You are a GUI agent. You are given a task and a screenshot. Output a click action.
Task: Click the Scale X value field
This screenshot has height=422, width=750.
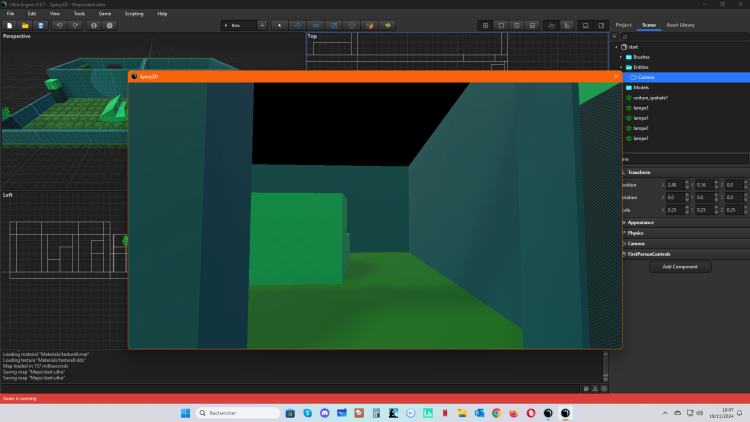(x=675, y=210)
